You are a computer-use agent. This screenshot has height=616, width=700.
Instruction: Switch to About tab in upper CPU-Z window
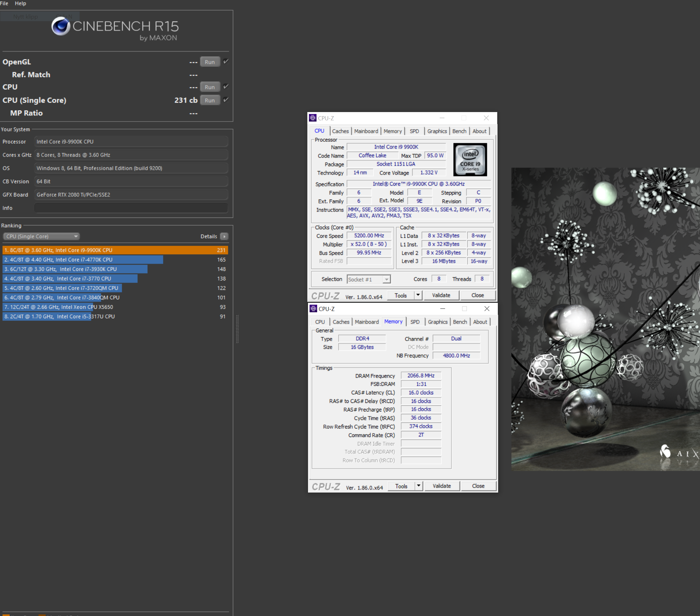[480, 131]
